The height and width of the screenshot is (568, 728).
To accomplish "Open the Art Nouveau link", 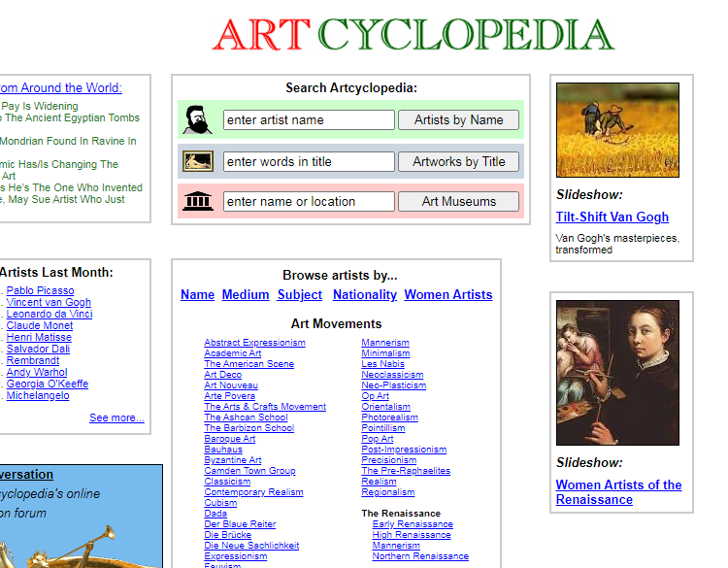I will click(231, 385).
